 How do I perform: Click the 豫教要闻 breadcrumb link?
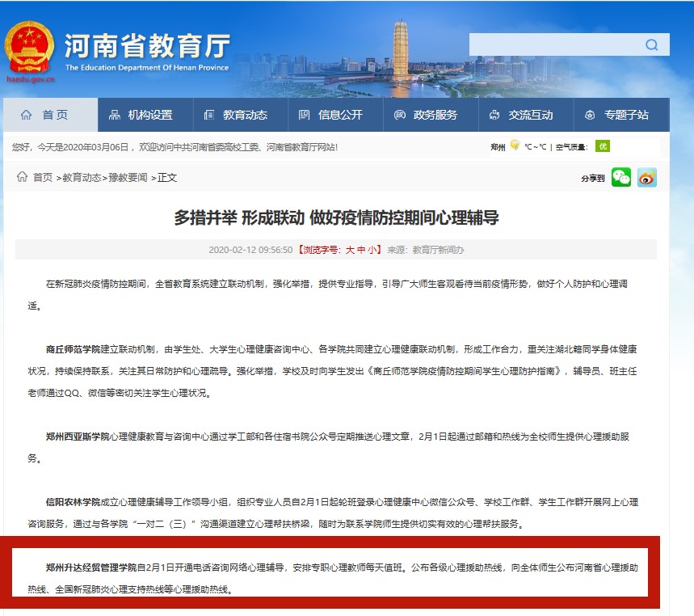point(127,178)
